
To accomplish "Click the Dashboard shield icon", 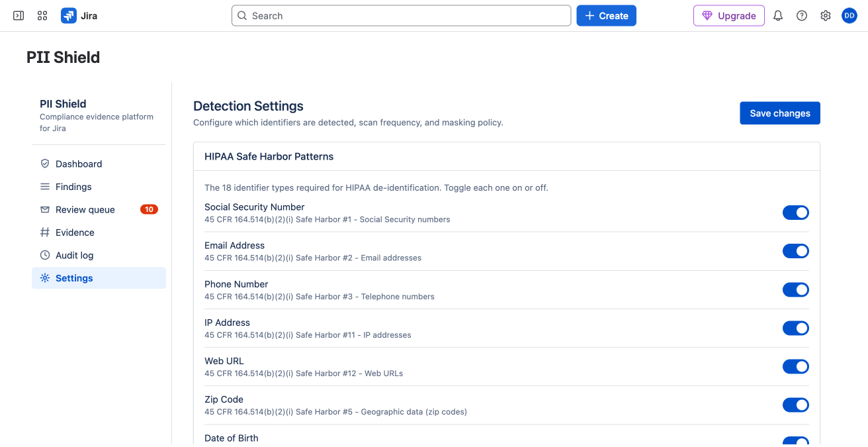I will 45,164.
